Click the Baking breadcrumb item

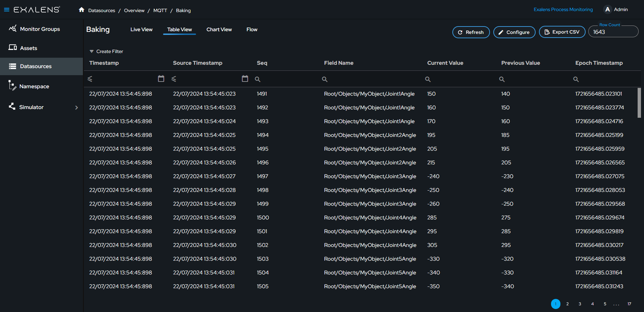pos(183,10)
